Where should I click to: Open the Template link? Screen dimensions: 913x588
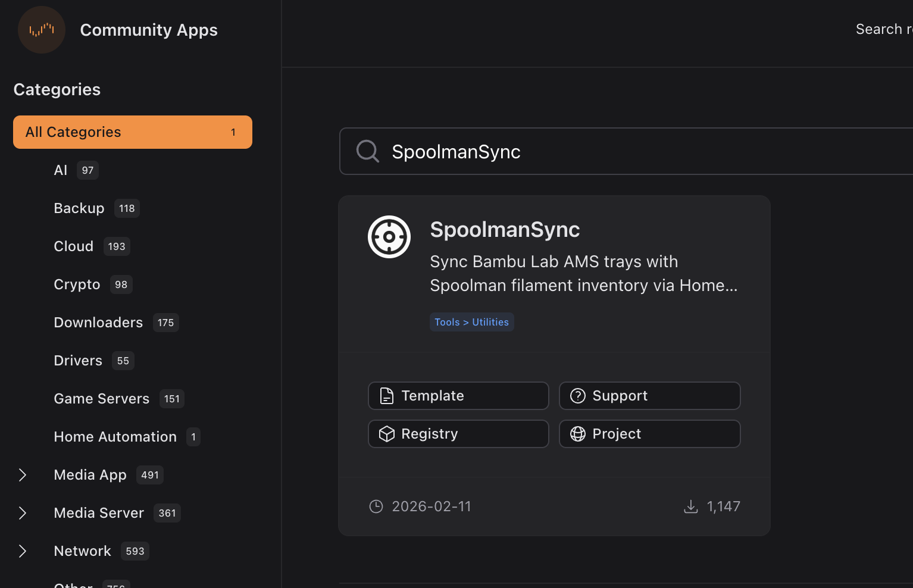point(458,396)
